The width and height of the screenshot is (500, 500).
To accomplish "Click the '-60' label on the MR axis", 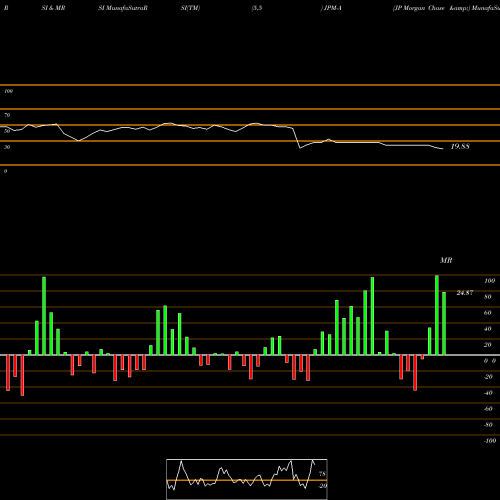I will click(488, 409).
